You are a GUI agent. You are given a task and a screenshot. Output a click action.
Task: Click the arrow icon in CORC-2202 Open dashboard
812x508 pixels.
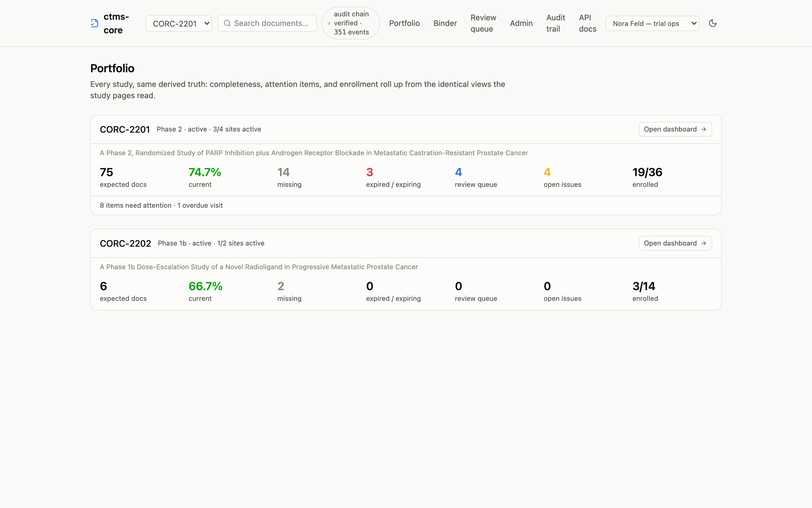click(704, 243)
